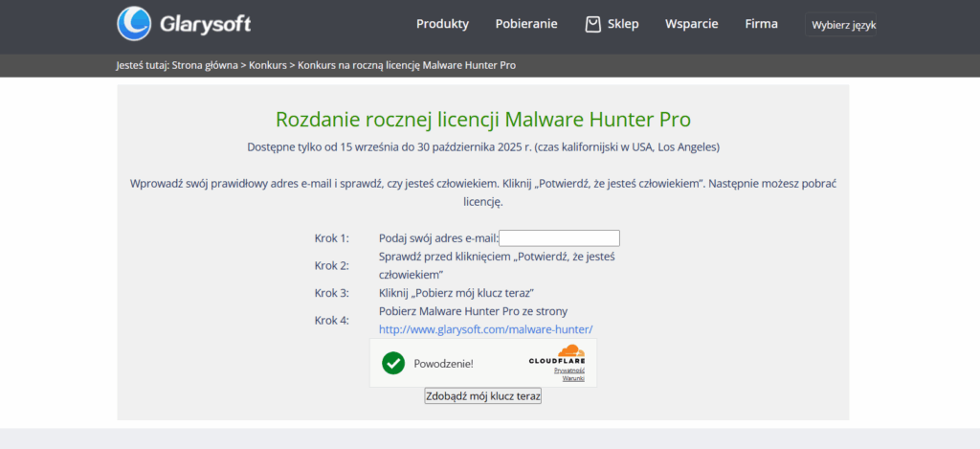This screenshot has height=449, width=980.
Task: Click the Konkurs breadcrumb link
Action: pos(268,65)
